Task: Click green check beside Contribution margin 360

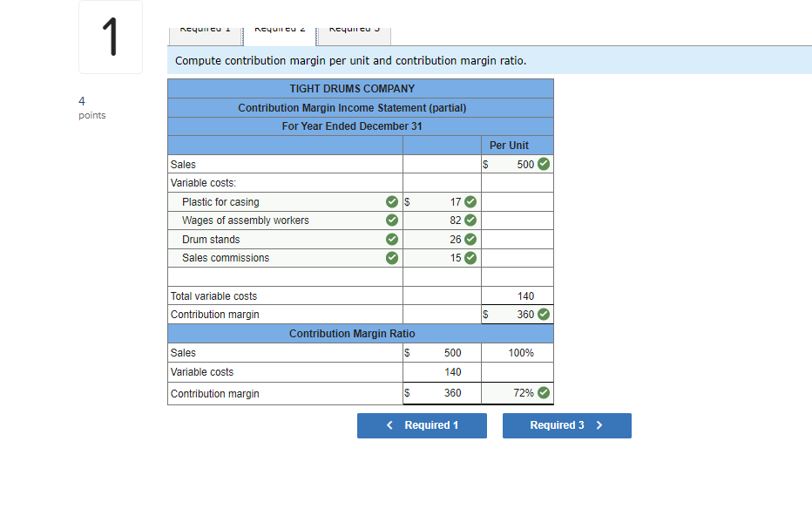Action: [x=544, y=315]
